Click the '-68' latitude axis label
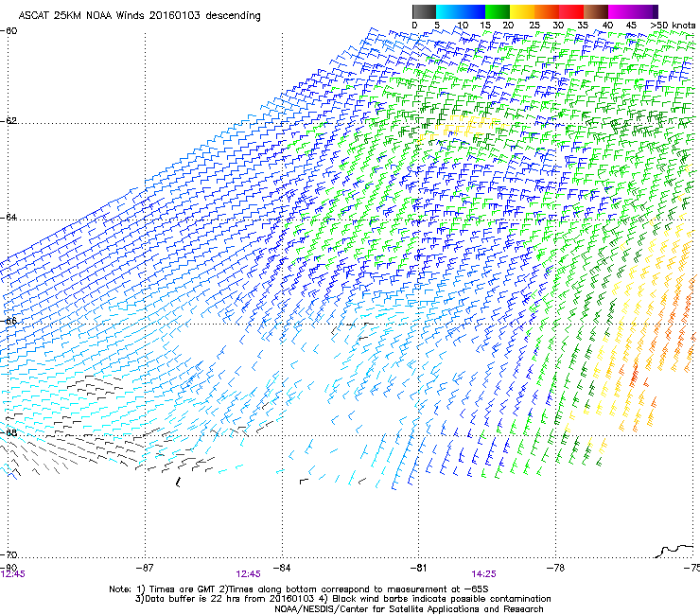The height and width of the screenshot is (615, 700). [x=9, y=432]
